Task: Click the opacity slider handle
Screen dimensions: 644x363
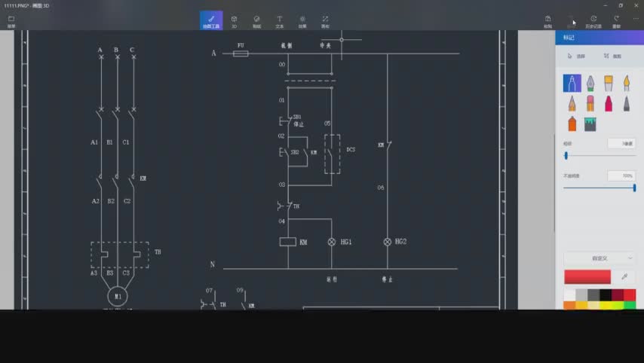Action: (x=634, y=188)
